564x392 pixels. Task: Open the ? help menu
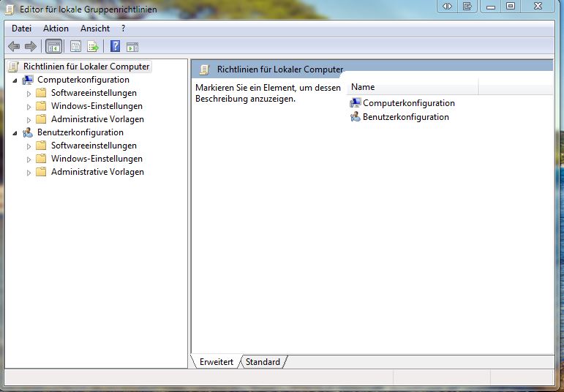(x=124, y=29)
